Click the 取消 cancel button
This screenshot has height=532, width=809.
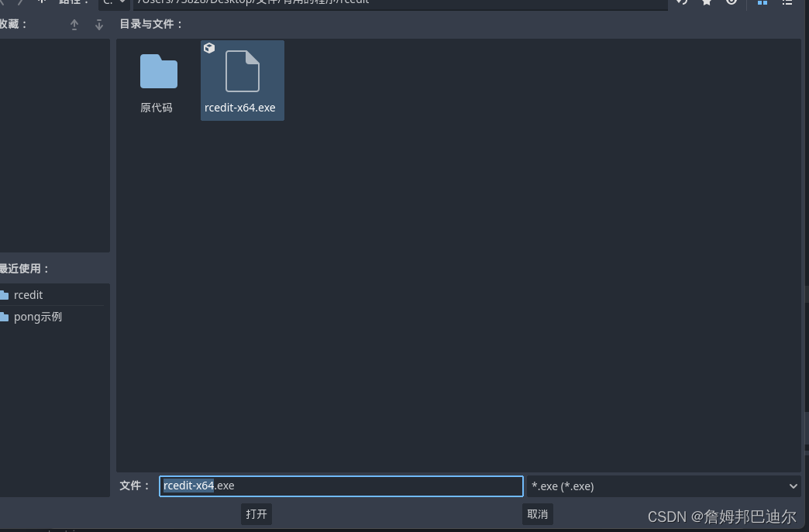[537, 513]
